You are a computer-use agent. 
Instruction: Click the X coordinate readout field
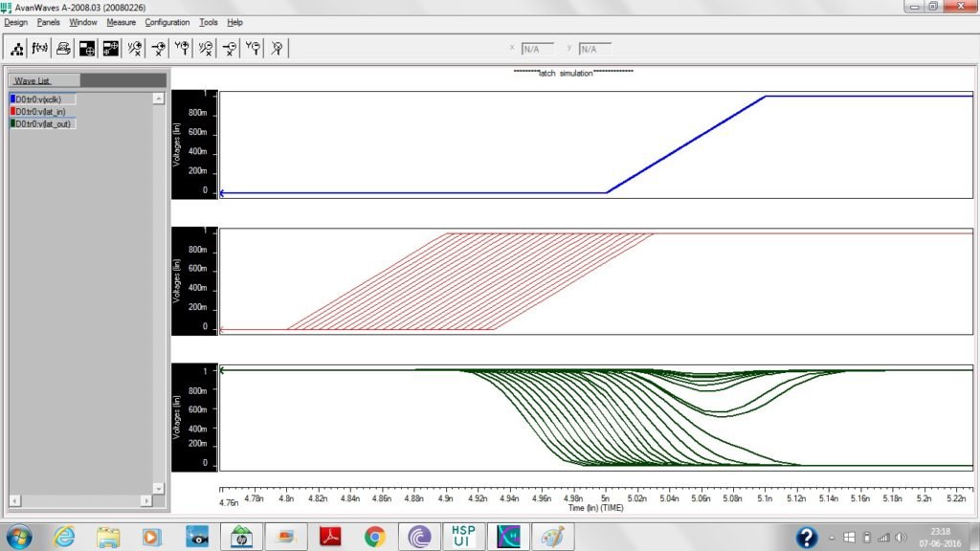coord(538,49)
